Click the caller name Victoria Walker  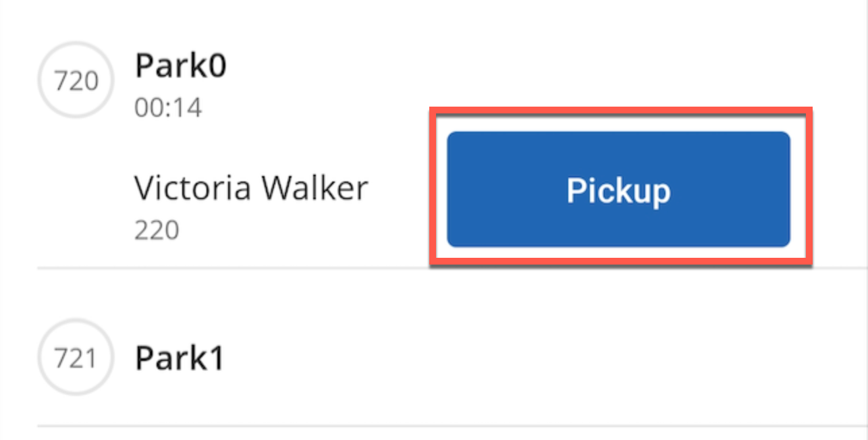pyautogui.click(x=251, y=188)
